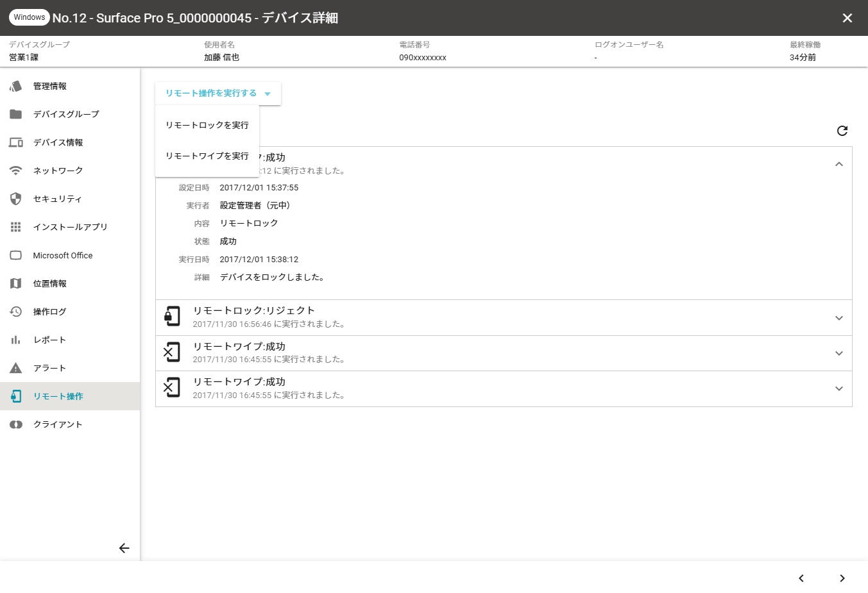Image resolution: width=868 pixels, height=593 pixels.
Task: Go to previous device with left chevron
Action: (x=801, y=578)
